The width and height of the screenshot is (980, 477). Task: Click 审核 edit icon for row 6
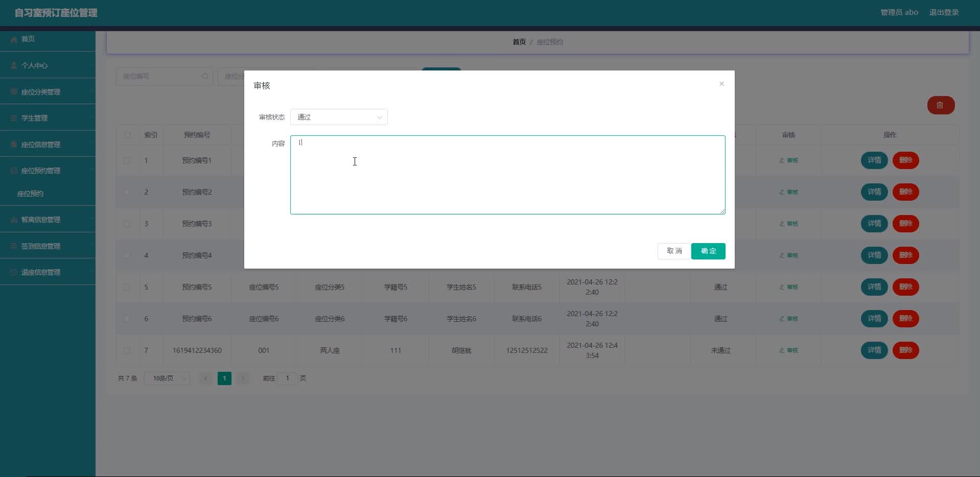[788, 319]
